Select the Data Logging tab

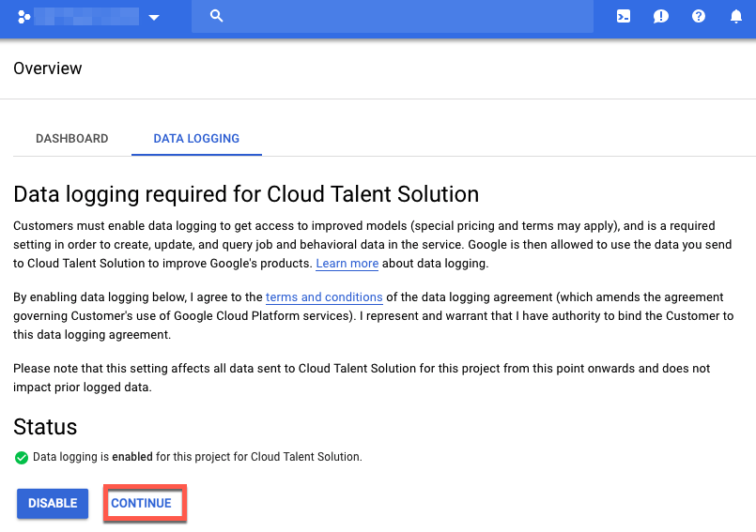(196, 138)
